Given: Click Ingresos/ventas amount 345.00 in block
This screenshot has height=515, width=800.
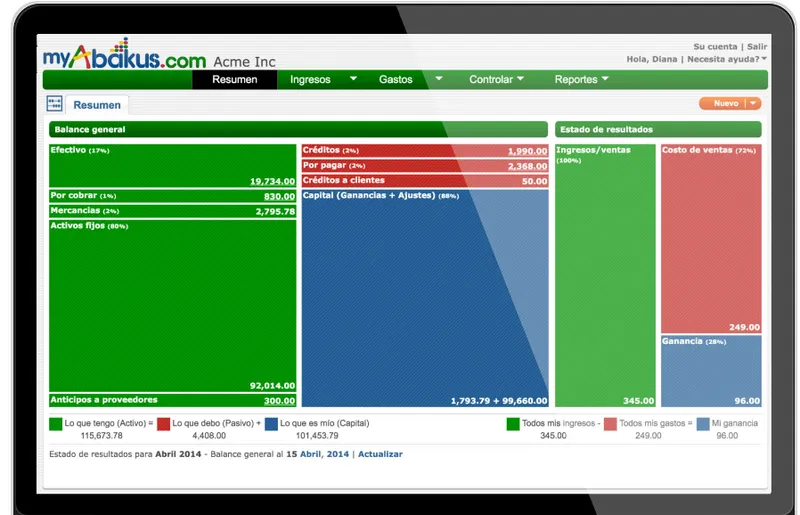Looking at the screenshot, I should (639, 401).
